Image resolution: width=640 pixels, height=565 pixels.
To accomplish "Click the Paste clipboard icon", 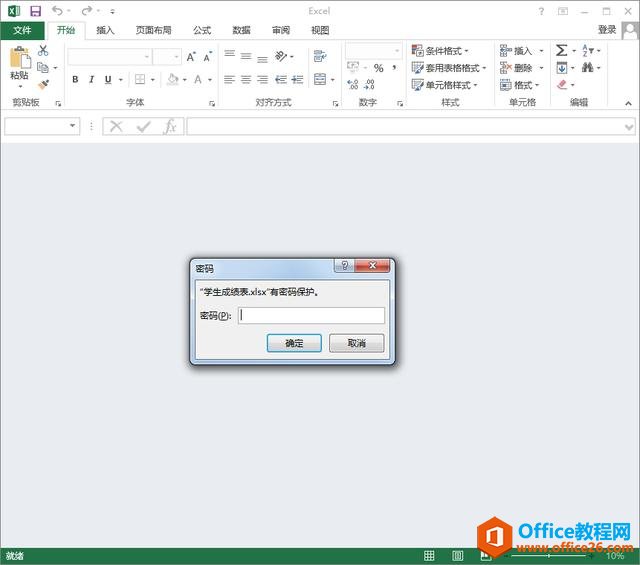I will pyautogui.click(x=20, y=57).
